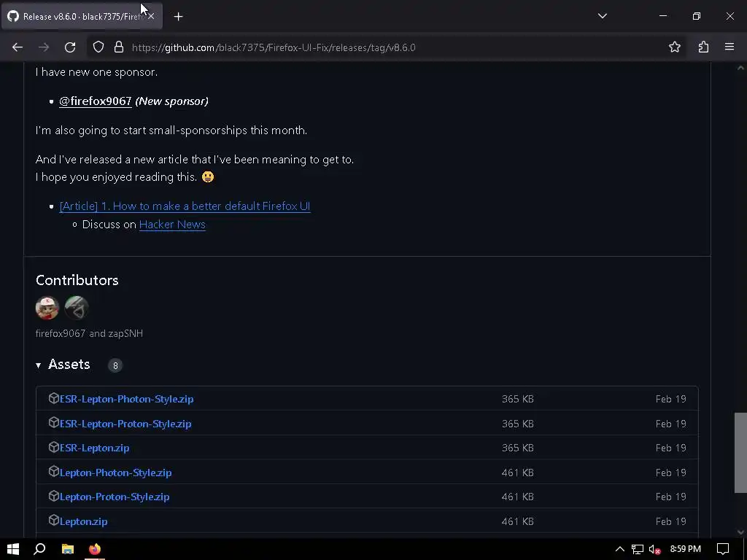View site security via padlock icon
Viewport: 747px width, 560px height.
(x=119, y=47)
